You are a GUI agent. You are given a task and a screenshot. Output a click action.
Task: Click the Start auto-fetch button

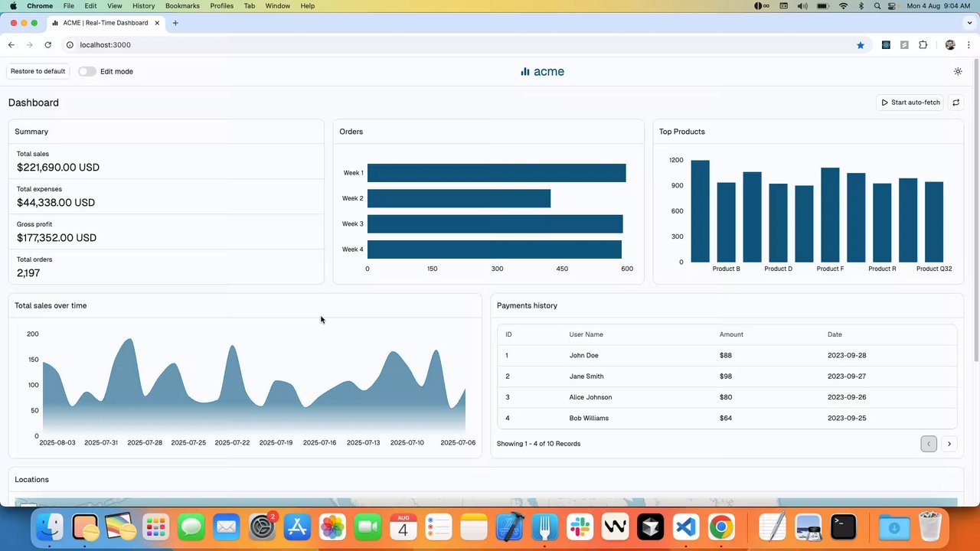(x=910, y=103)
